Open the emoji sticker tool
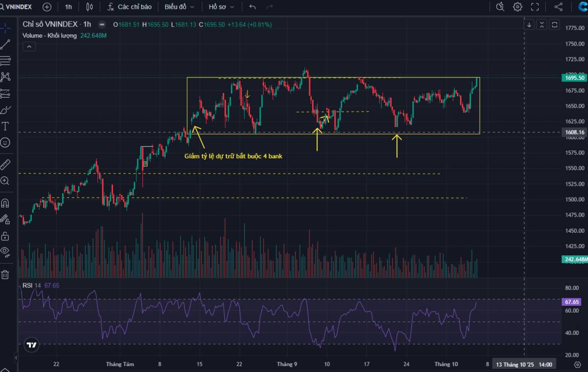The width and height of the screenshot is (588, 372). (x=6, y=142)
